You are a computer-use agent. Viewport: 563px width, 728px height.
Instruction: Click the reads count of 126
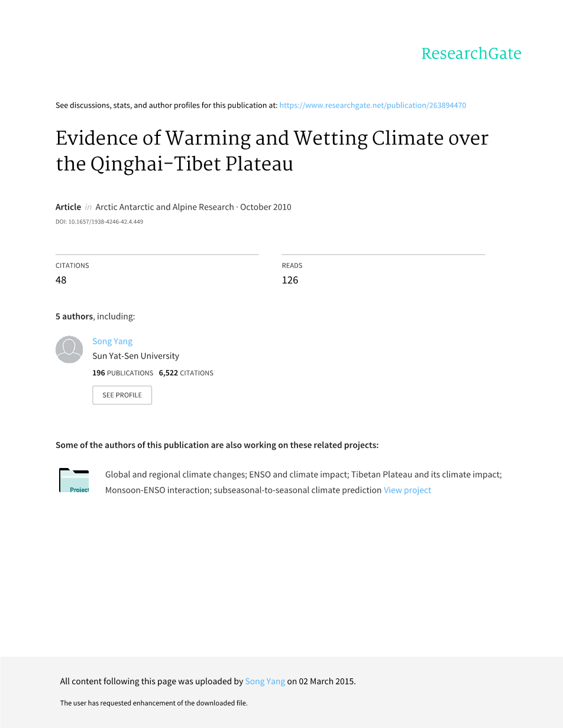(x=290, y=280)
